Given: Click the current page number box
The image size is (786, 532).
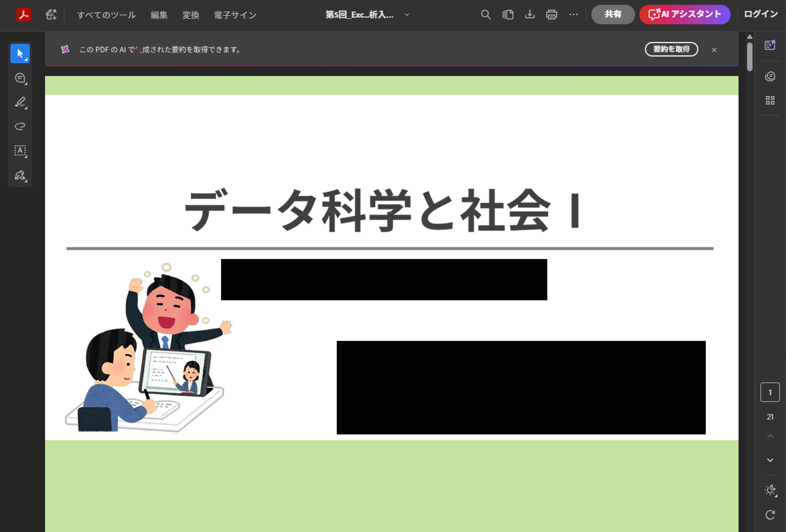Looking at the screenshot, I should click(770, 392).
